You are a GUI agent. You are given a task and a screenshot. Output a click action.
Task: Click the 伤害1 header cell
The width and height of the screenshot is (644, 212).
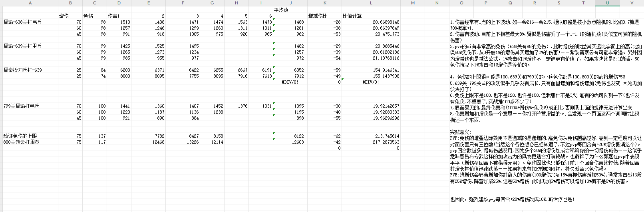coord(114,16)
